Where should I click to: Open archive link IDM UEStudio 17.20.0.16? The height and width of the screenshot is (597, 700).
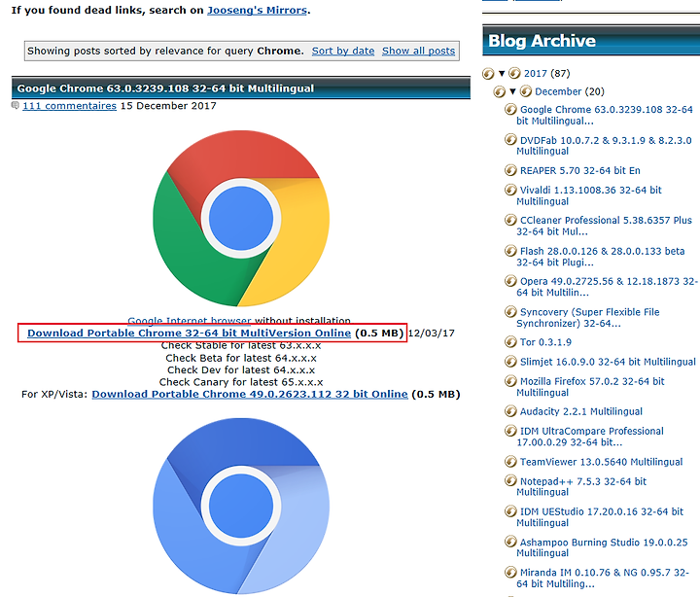pos(600,517)
